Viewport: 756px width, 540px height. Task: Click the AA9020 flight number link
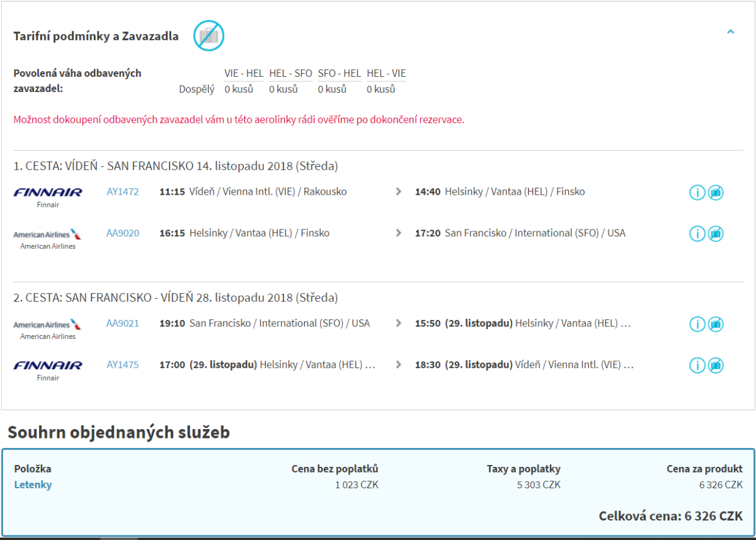[122, 233]
